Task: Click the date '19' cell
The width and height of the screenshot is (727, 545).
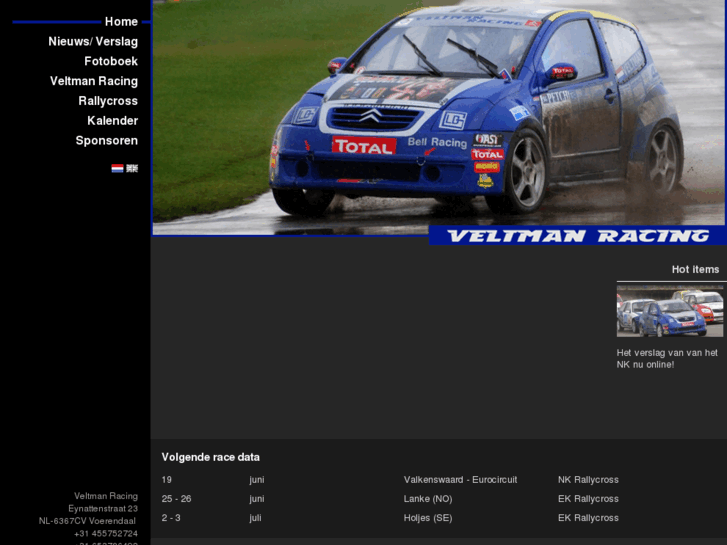Action: 166,480
